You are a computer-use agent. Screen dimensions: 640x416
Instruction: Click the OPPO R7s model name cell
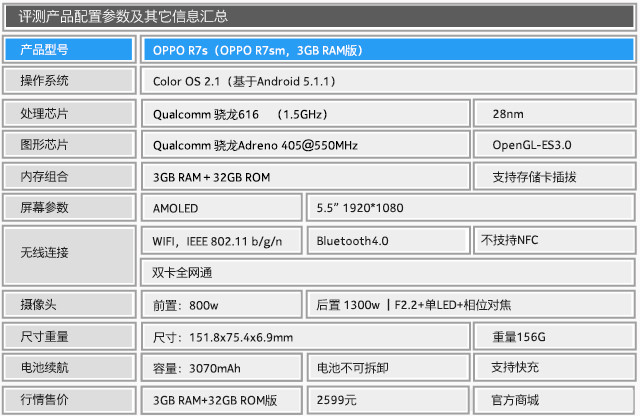(388, 49)
